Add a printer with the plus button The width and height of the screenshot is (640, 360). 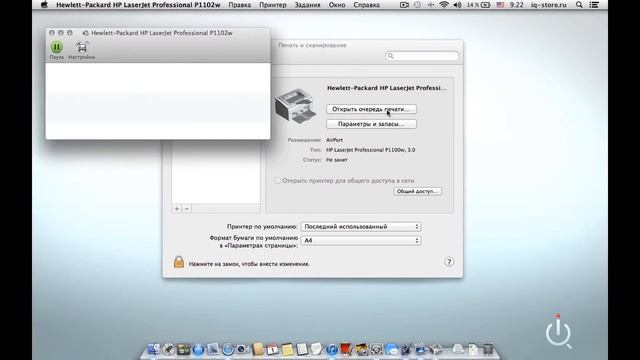click(177, 209)
